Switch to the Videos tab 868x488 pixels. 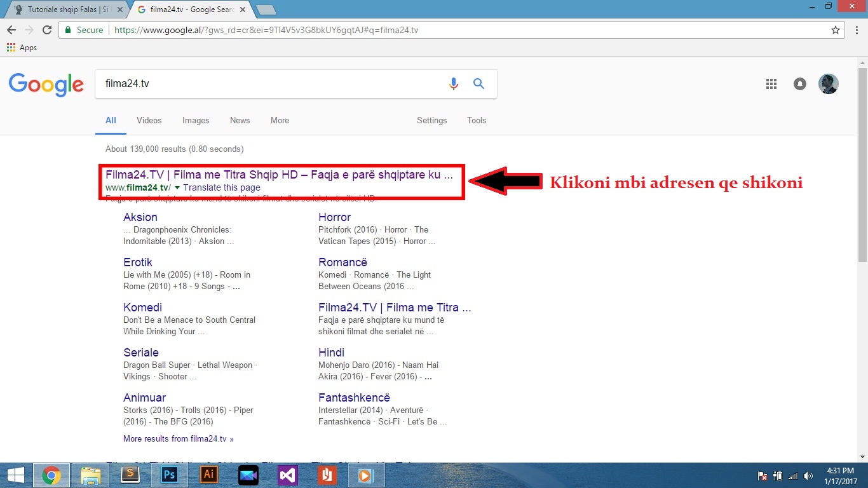pyautogui.click(x=149, y=120)
